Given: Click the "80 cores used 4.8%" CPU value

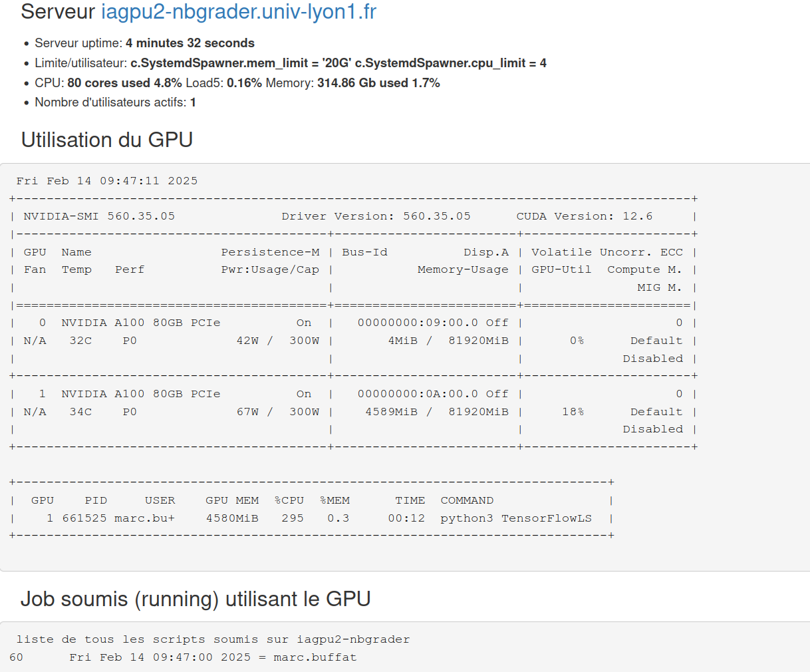Looking at the screenshot, I should pos(124,83).
